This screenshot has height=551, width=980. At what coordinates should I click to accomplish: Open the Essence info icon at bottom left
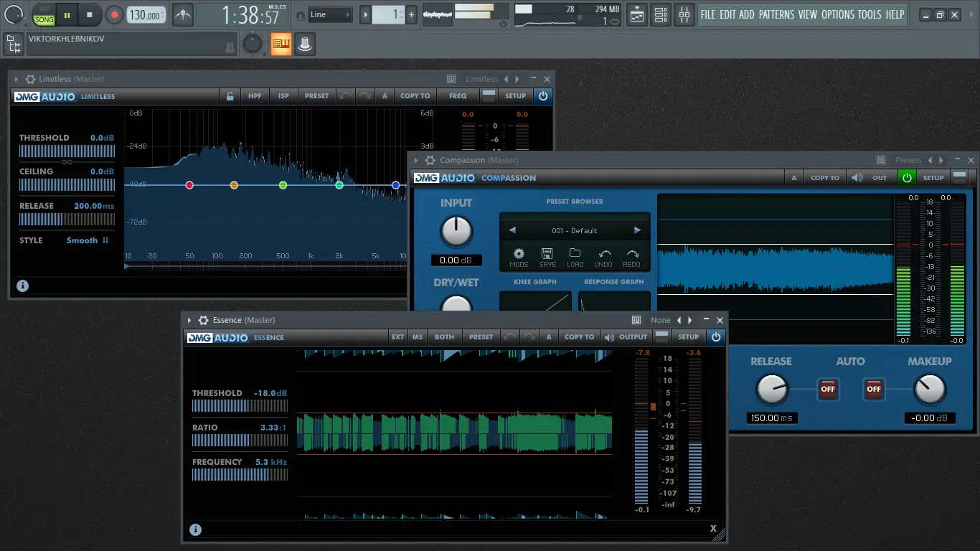tap(195, 529)
